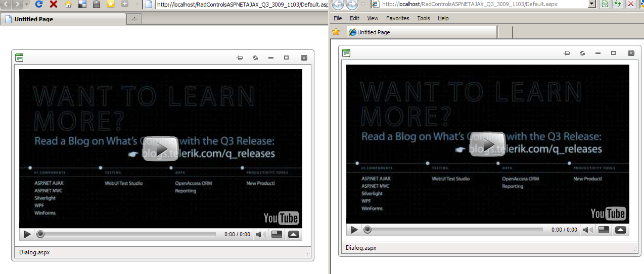Viewport: 644px width, 274px height.
Task: Go back in the Internet Explorer window
Action: 338,4
